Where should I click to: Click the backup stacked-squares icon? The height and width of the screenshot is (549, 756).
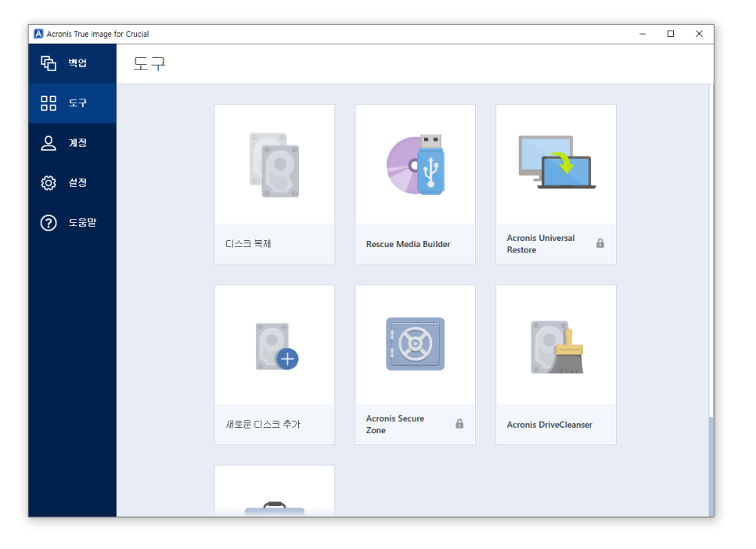coord(49,63)
